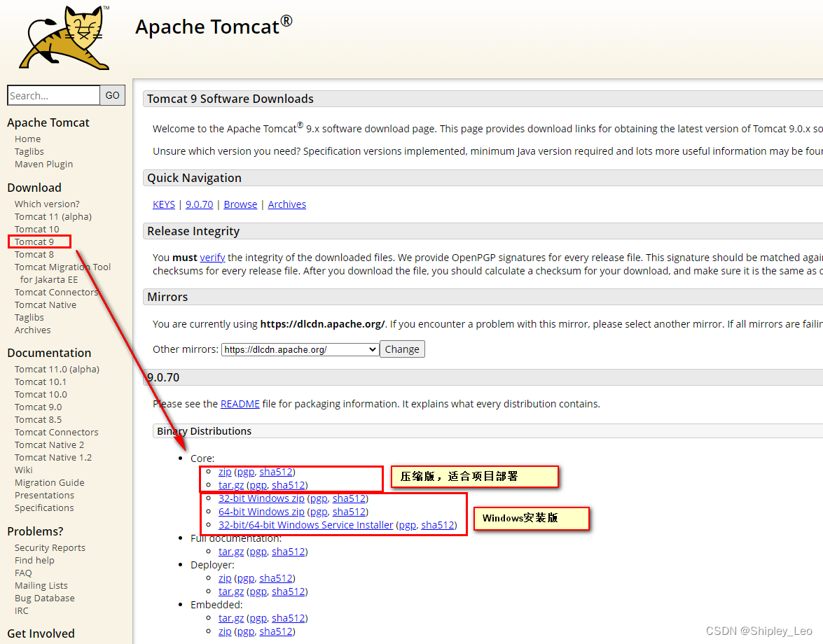
Task: Download Embedded tar.gz
Action: (x=231, y=618)
